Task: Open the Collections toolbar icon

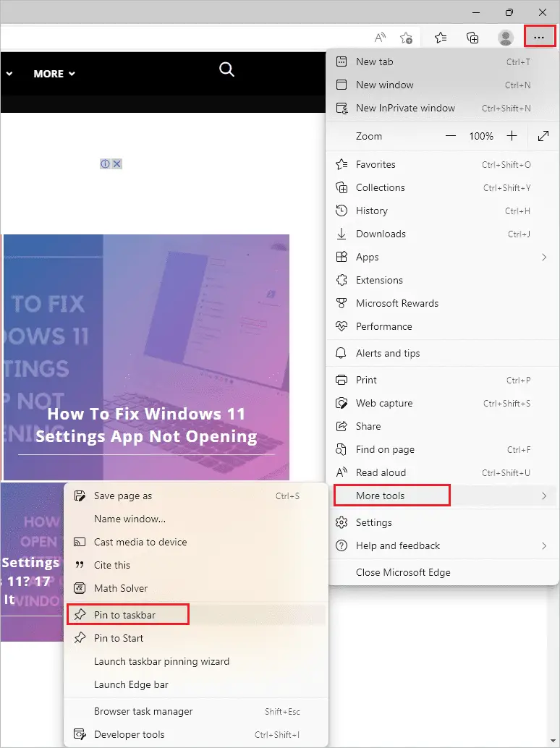Action: point(472,37)
